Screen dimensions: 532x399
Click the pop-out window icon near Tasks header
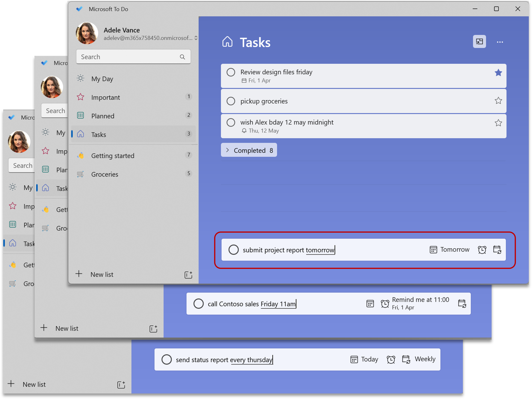click(x=480, y=42)
